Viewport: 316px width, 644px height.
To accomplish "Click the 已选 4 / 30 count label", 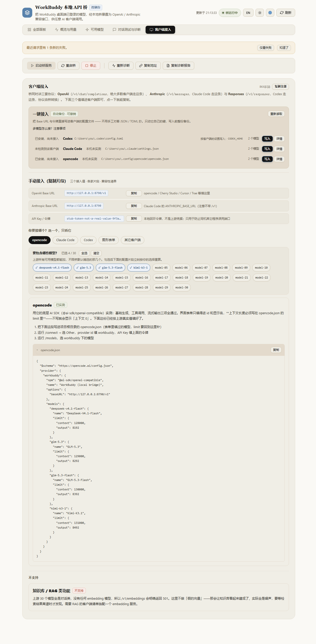I will pyautogui.click(x=69, y=253).
